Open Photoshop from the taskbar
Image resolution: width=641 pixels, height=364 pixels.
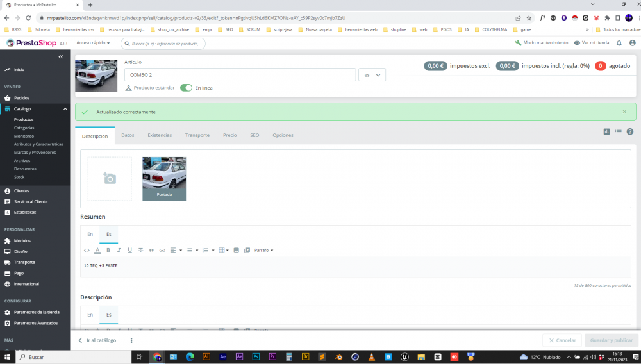click(x=256, y=357)
